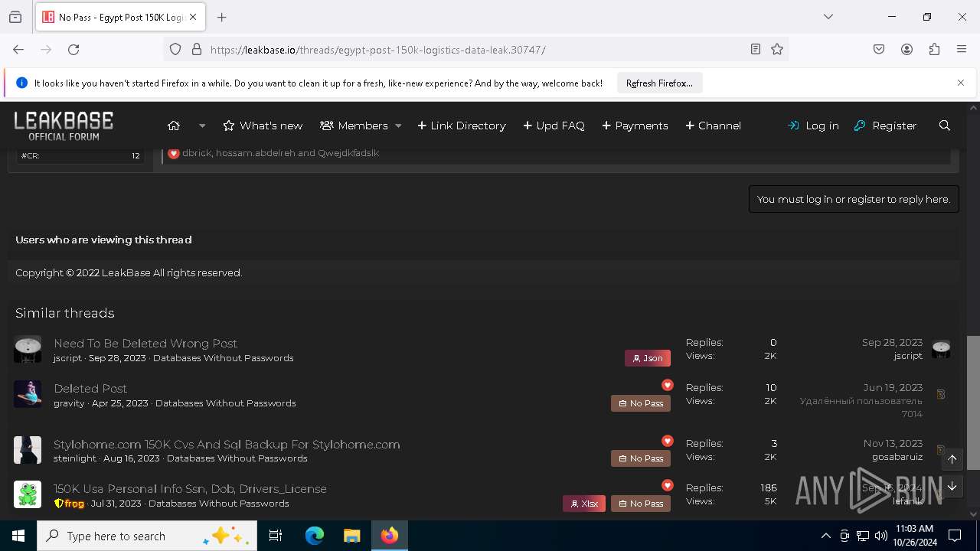Open 'Deleted Post' thread

coord(90,389)
